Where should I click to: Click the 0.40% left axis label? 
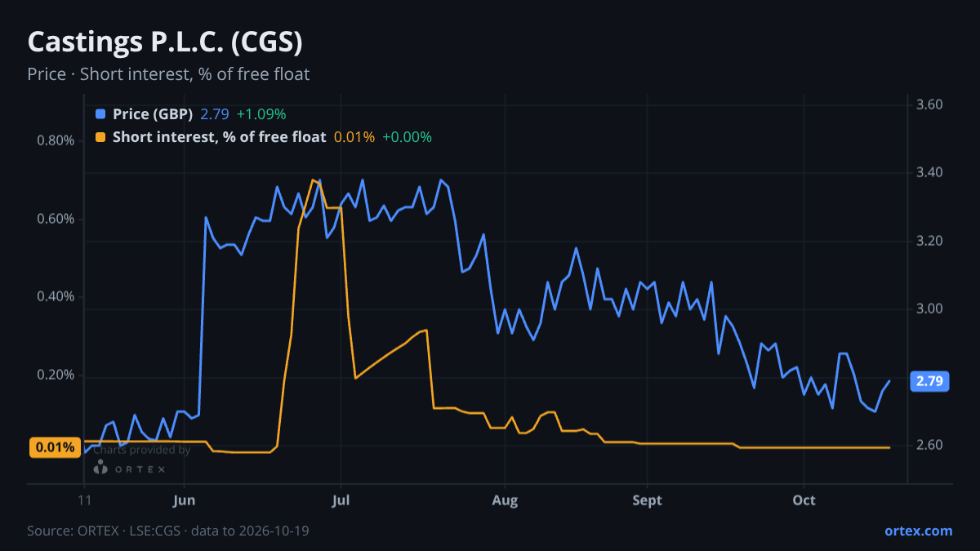(x=56, y=297)
